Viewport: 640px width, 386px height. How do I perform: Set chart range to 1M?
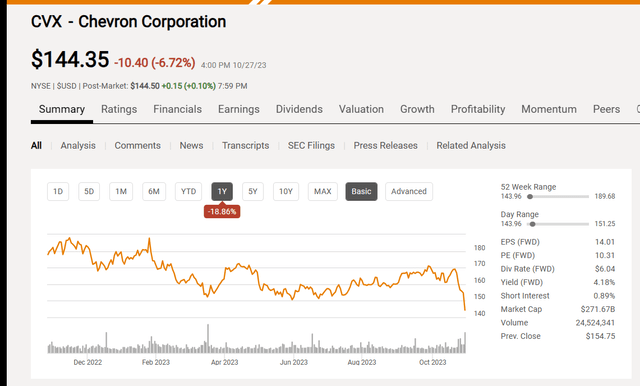coord(121,191)
